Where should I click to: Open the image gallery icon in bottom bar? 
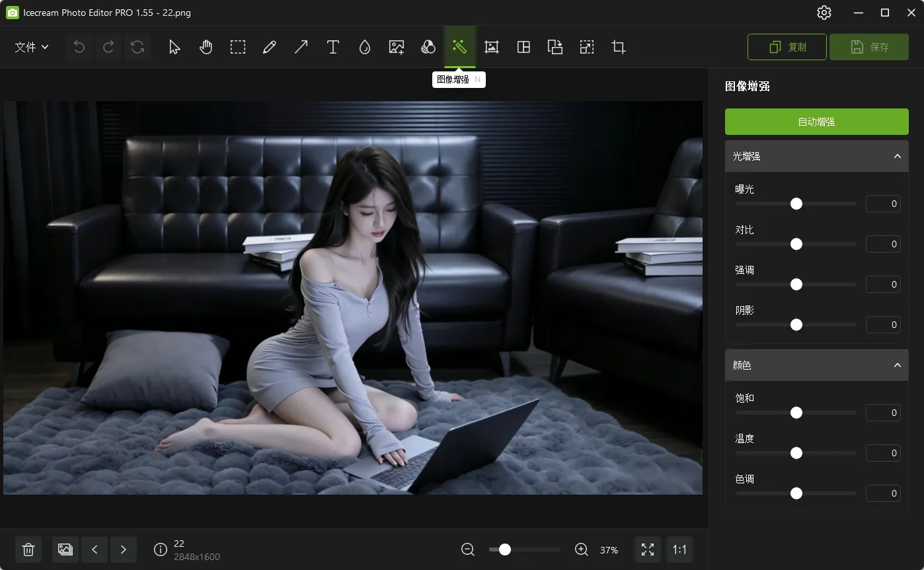(65, 550)
